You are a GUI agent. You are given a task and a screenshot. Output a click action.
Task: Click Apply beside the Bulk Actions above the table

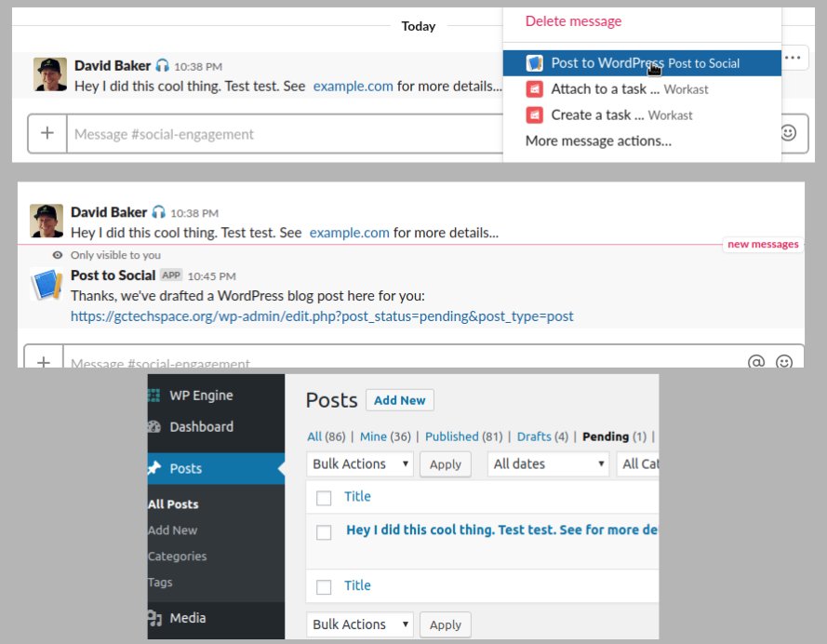pos(446,464)
